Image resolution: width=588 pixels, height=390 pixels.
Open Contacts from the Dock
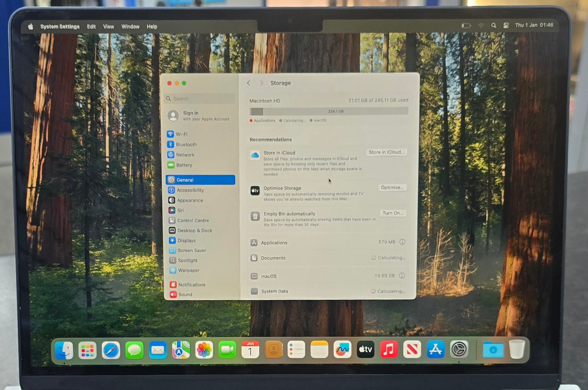[273, 350]
